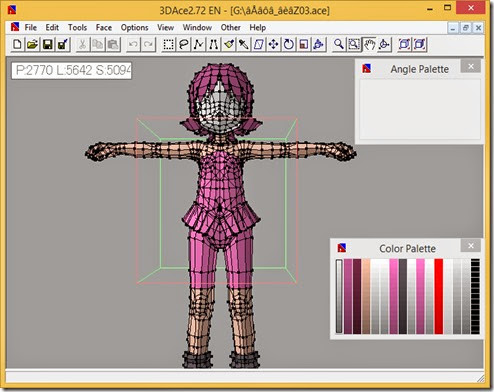This screenshot has height=392, width=494.
Task: Redo the action with the toolbar arrow
Action: click(148, 44)
